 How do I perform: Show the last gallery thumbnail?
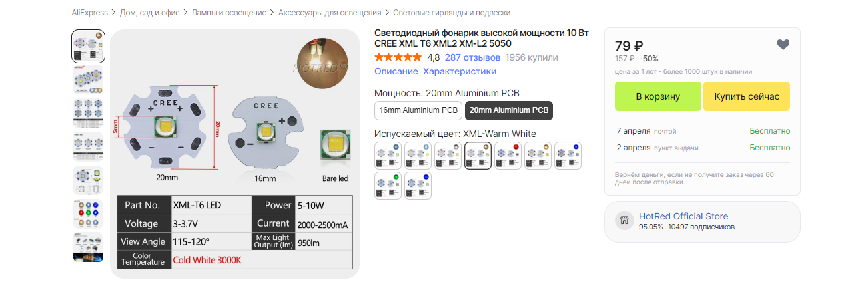(88, 247)
